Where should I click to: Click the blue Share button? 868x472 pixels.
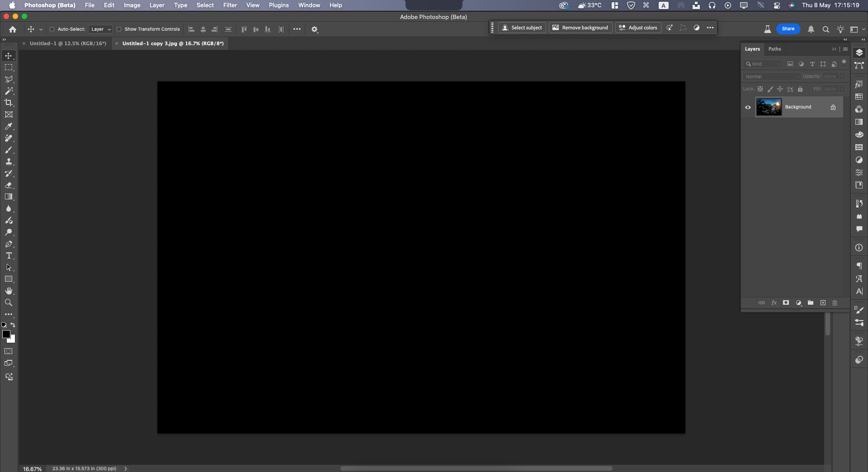788,29
